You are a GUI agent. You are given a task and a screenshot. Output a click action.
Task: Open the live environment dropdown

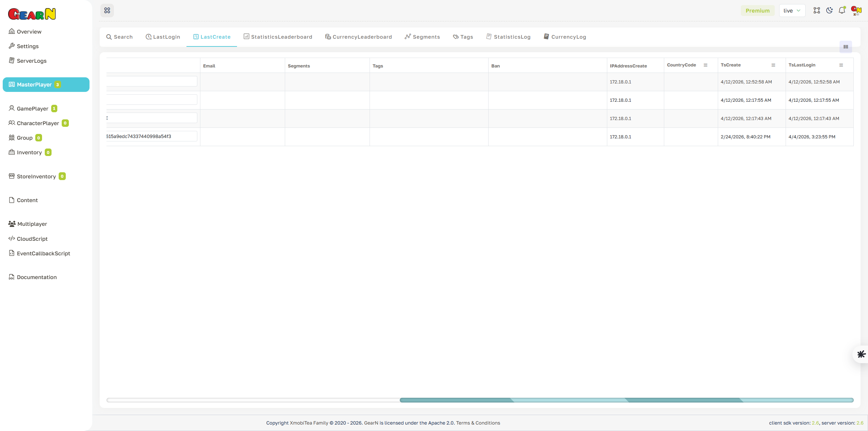tap(792, 10)
